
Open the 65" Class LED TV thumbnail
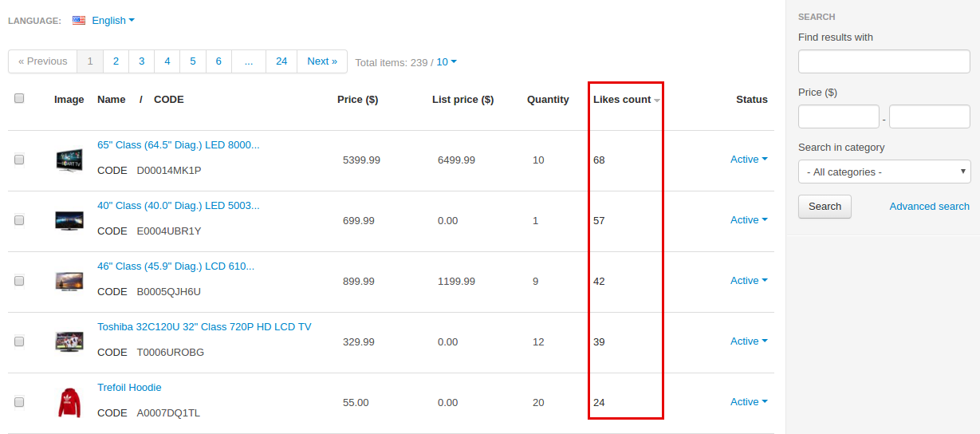(x=69, y=160)
